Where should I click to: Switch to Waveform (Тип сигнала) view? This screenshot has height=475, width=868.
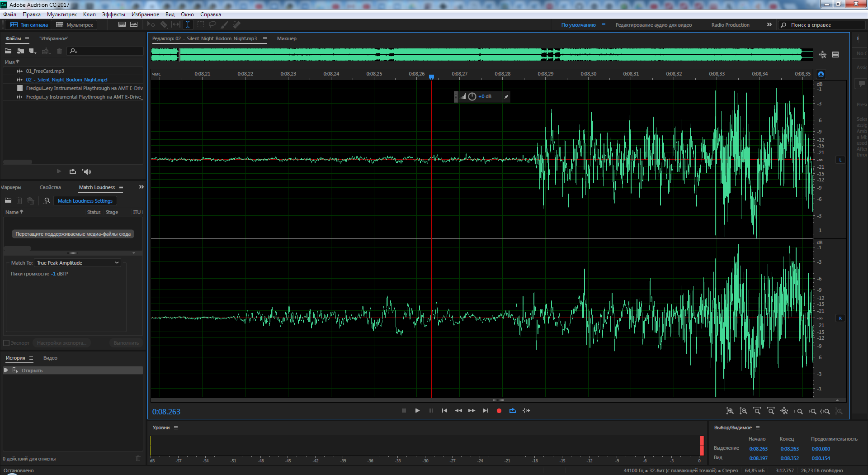pos(29,25)
